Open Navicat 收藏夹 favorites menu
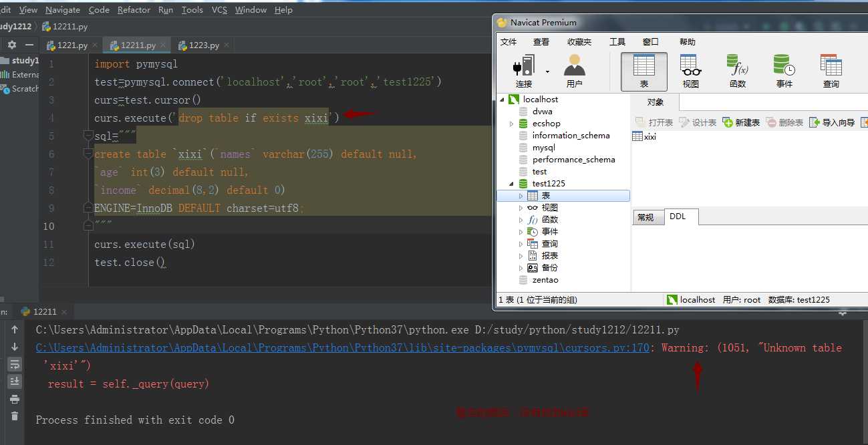The height and width of the screenshot is (445, 868). point(579,41)
